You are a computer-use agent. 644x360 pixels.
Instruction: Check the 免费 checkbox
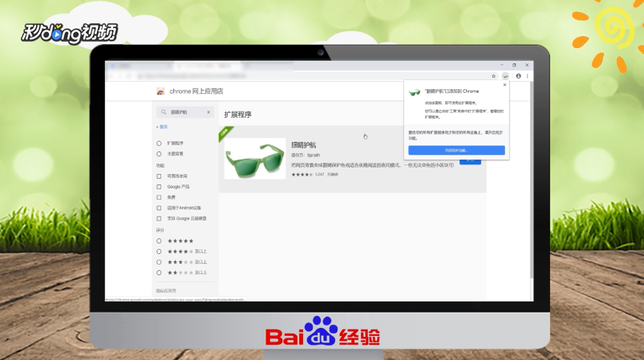[159, 197]
